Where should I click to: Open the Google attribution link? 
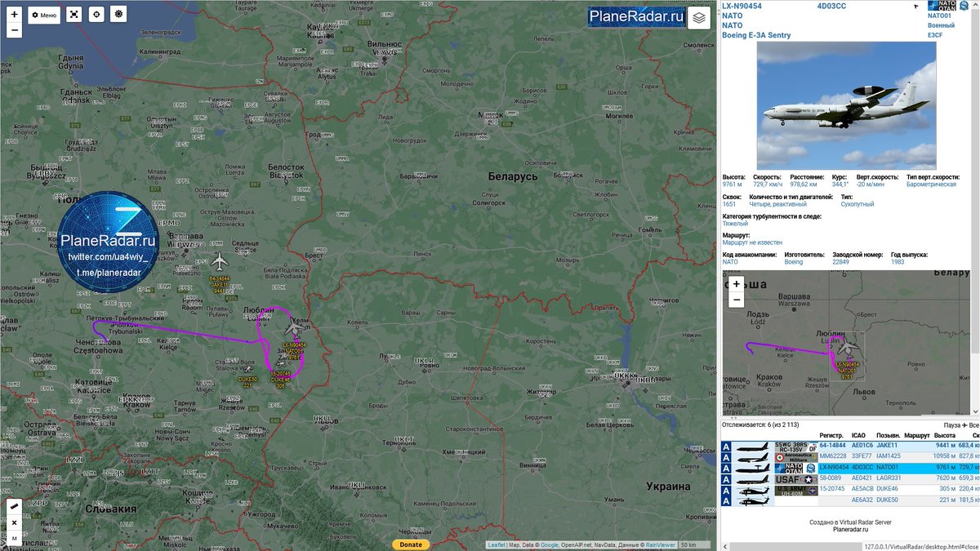(549, 545)
